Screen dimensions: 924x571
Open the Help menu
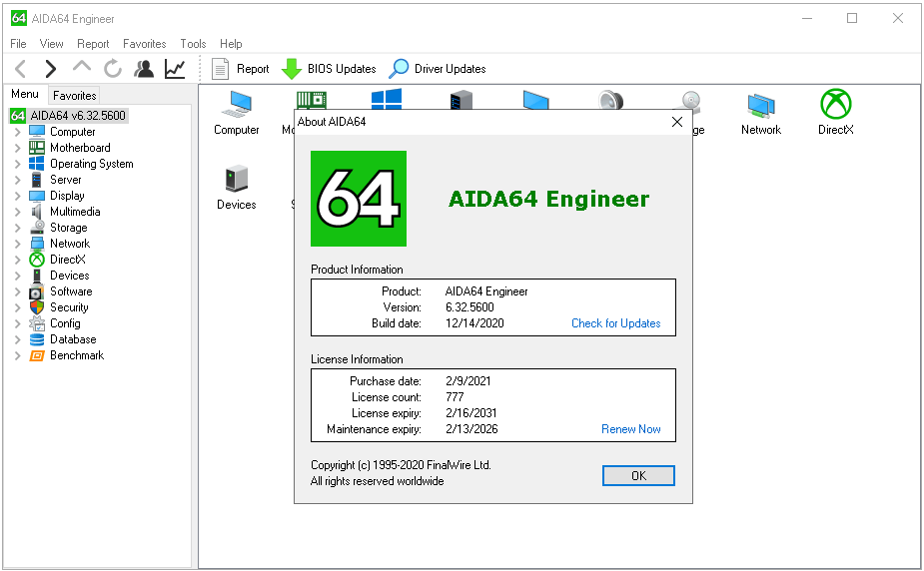(231, 44)
